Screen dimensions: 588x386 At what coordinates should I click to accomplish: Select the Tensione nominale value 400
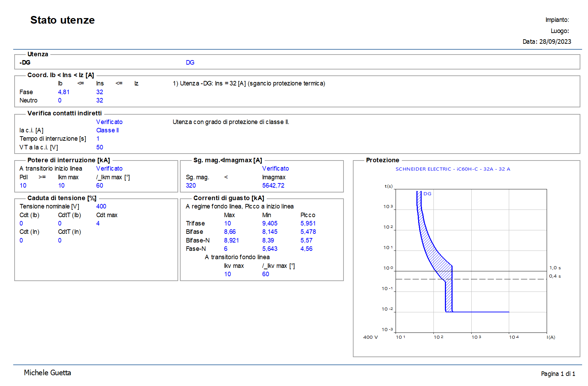[101, 206]
